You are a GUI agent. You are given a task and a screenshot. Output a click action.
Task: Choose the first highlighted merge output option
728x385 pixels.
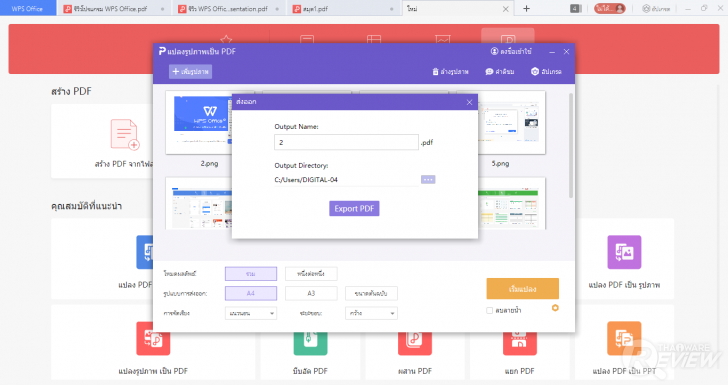click(251, 274)
